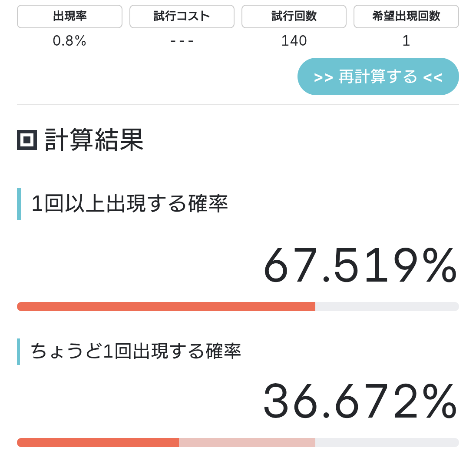Click the 試行回数 label box
Viewport: 476px width, 461px height.
pos(294,17)
